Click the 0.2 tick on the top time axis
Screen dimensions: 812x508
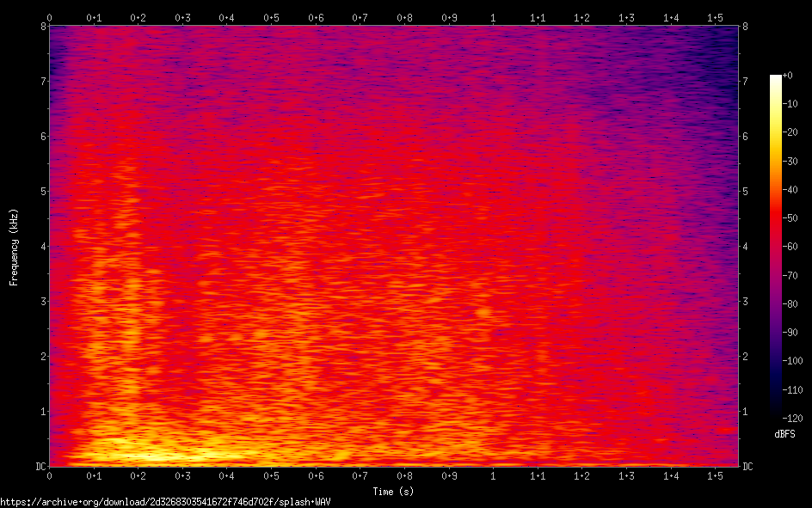(138, 17)
